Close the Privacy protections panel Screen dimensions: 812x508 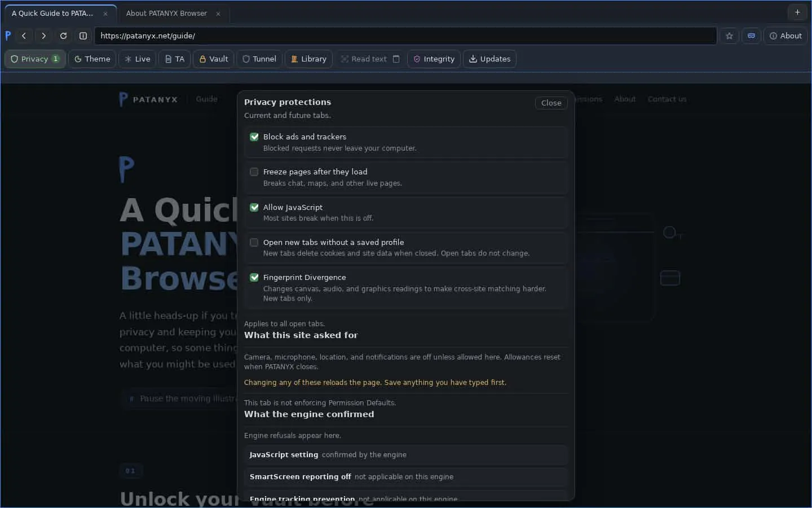point(551,103)
